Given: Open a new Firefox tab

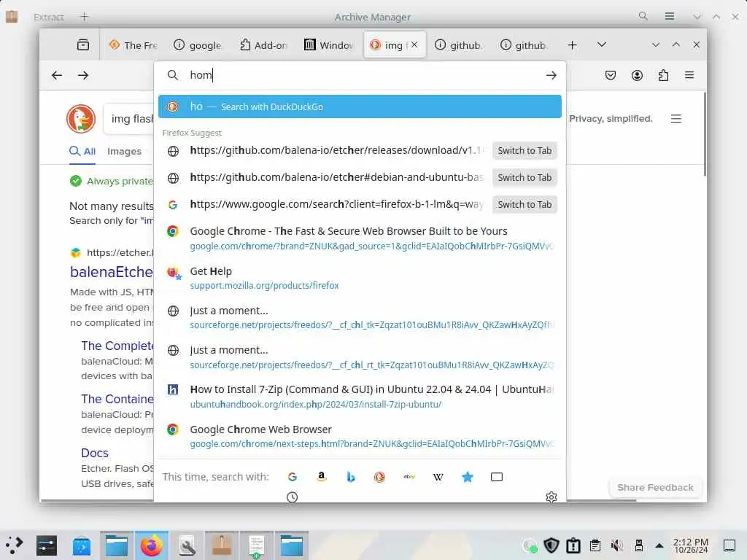Looking at the screenshot, I should 572,44.
